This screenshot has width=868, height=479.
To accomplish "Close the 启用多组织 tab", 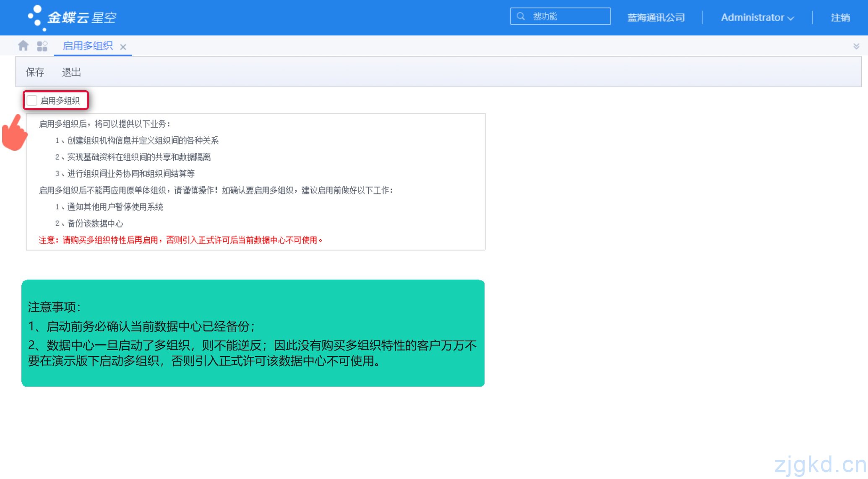I will click(x=123, y=47).
